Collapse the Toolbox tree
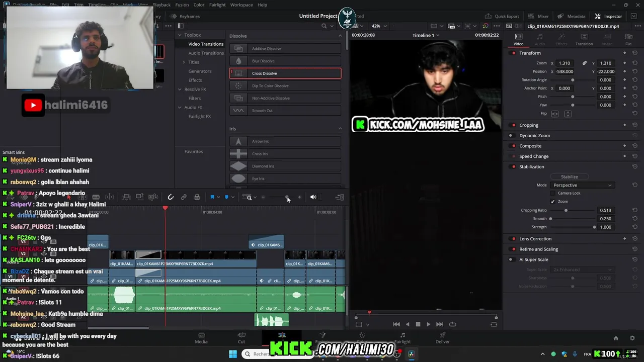644x362 pixels. pyautogui.click(x=180, y=35)
